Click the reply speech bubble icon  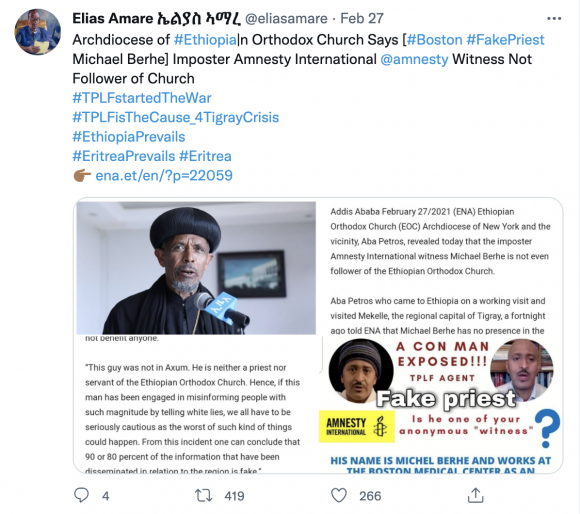coord(81,495)
